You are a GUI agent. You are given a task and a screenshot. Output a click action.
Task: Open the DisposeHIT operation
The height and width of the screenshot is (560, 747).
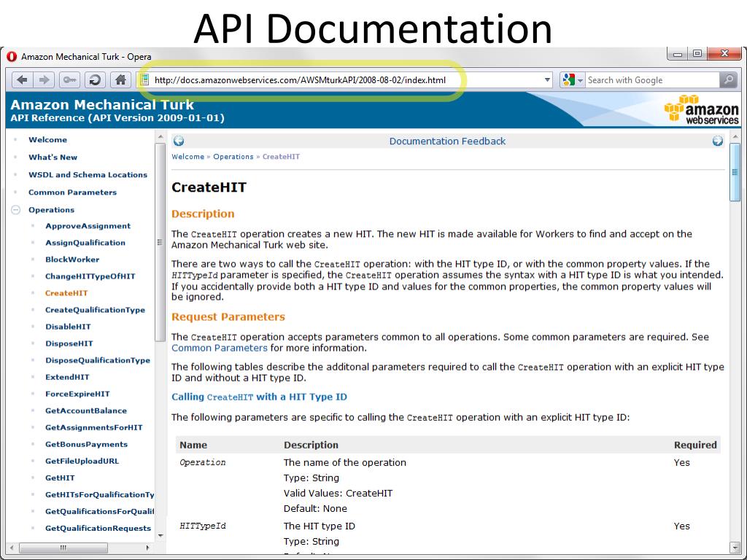pyautogui.click(x=69, y=343)
